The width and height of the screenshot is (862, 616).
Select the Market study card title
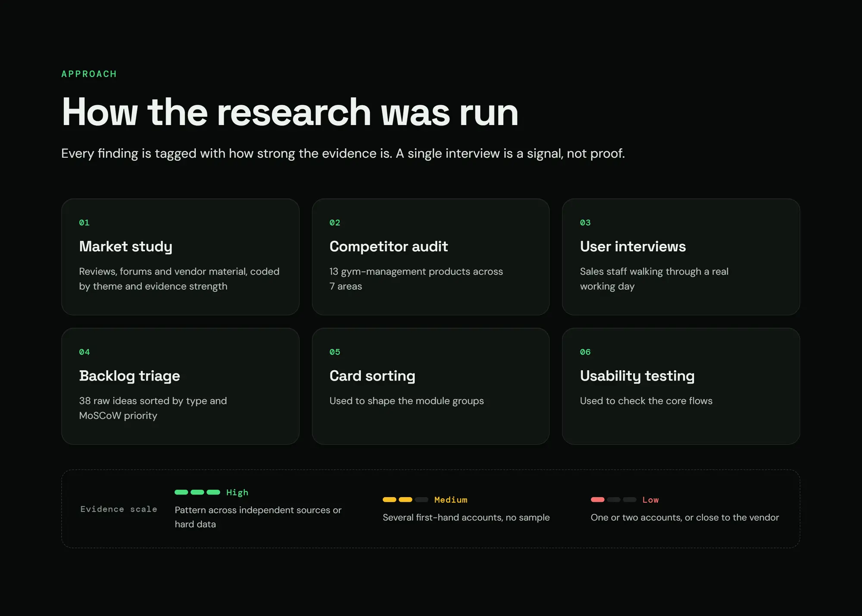[125, 247]
